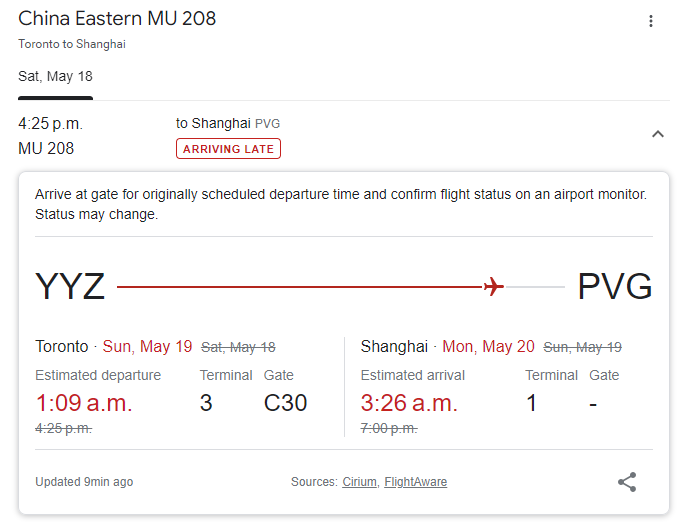692x522 pixels.
Task: Click the departure Terminal 3 value
Action: click(206, 403)
